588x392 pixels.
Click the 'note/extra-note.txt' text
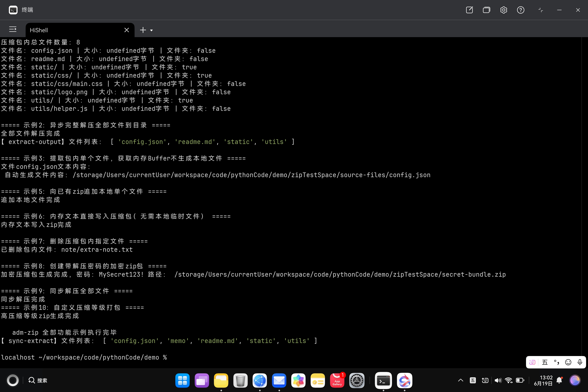pyautogui.click(x=97, y=250)
